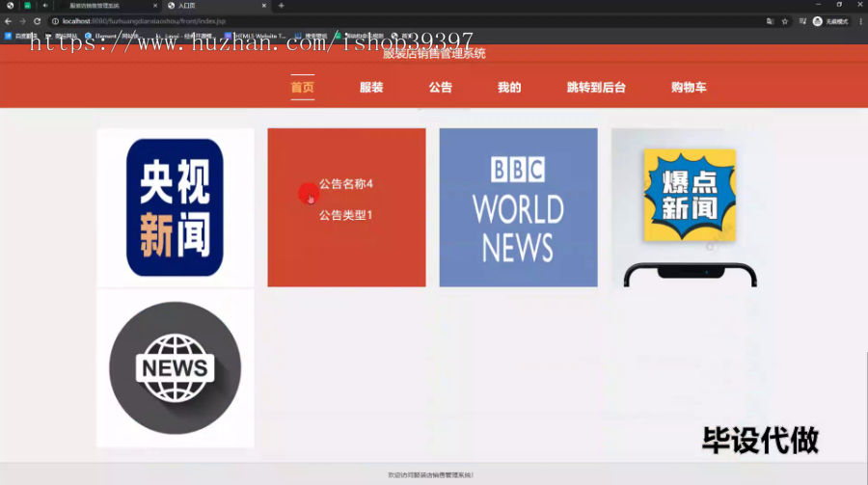Click the footer welcome text
This screenshot has height=485, width=868.
tap(431, 475)
